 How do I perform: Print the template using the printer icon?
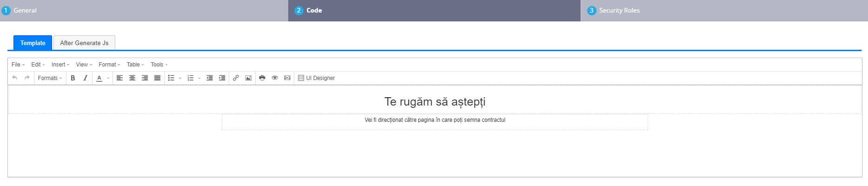(x=262, y=78)
